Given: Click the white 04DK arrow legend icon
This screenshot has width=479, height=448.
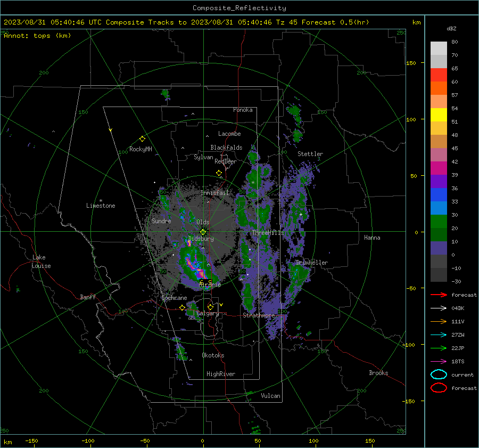Looking at the screenshot, I should (439, 308).
